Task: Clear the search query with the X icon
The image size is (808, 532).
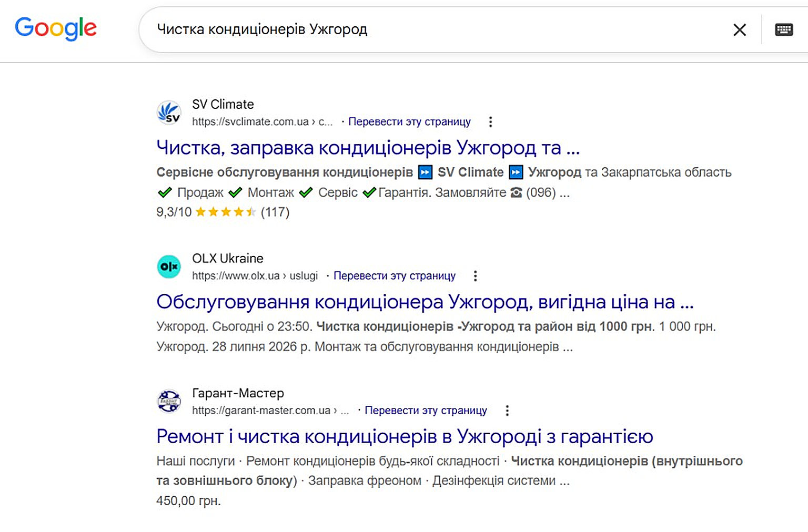Action: pyautogui.click(x=740, y=30)
